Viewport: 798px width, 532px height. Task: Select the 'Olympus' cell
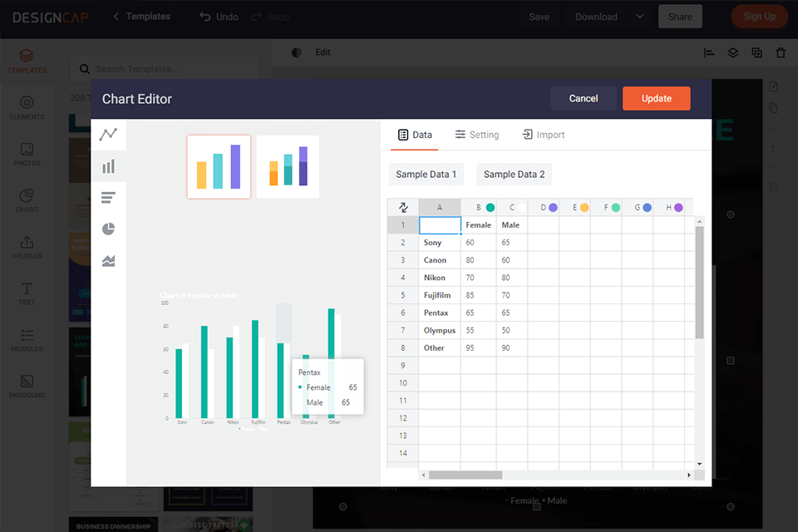[440, 330]
